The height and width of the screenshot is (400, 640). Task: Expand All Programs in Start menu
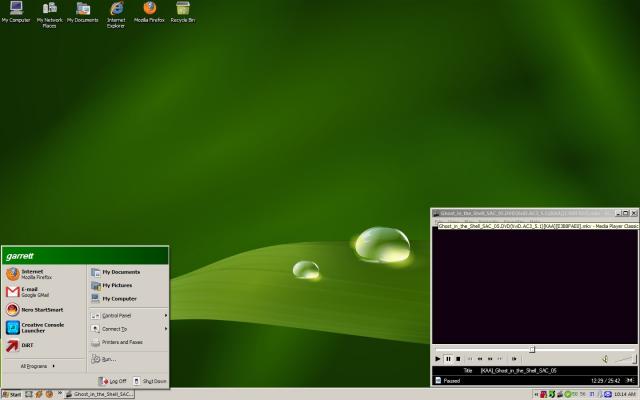pos(38,366)
